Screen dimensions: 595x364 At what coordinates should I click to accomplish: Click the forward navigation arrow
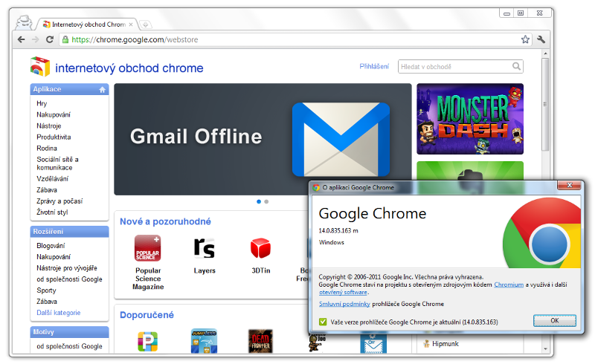pyautogui.click(x=35, y=39)
